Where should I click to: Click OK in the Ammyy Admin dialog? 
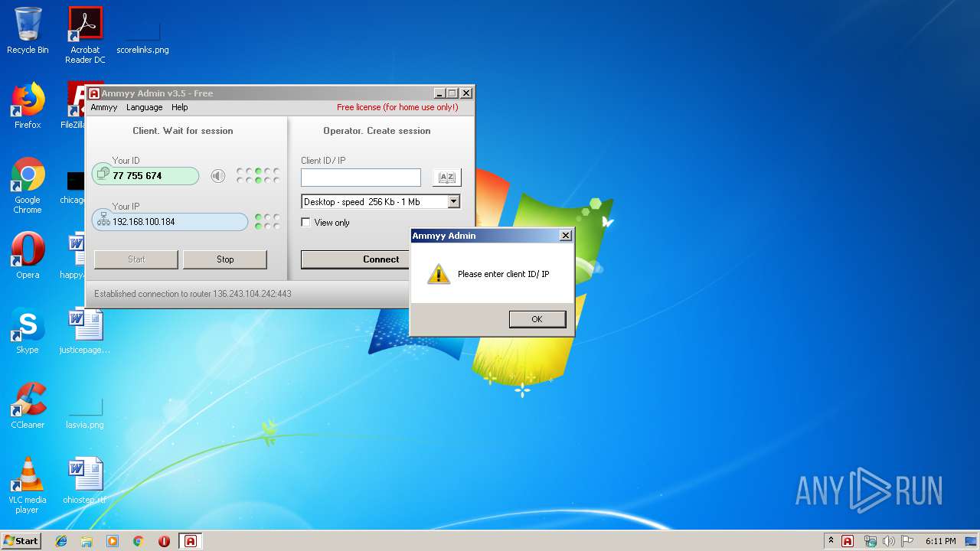point(537,319)
